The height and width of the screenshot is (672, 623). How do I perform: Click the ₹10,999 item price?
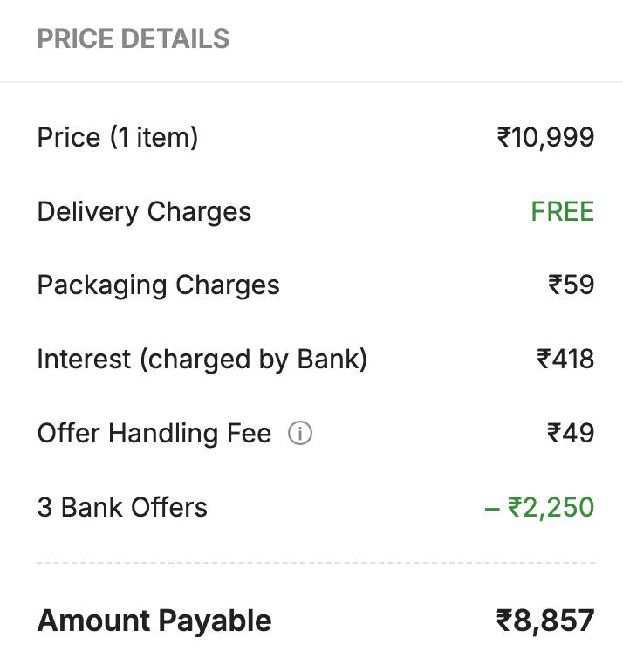click(545, 138)
